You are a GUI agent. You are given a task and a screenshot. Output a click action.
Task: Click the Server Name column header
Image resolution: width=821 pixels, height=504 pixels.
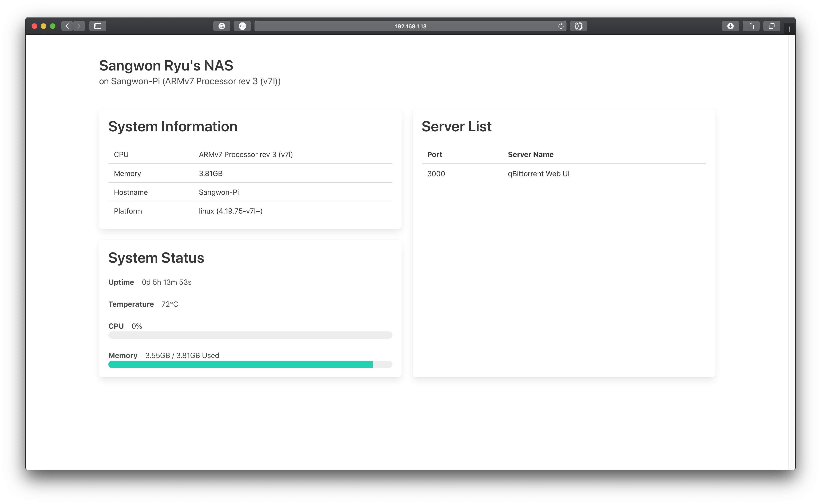(531, 154)
